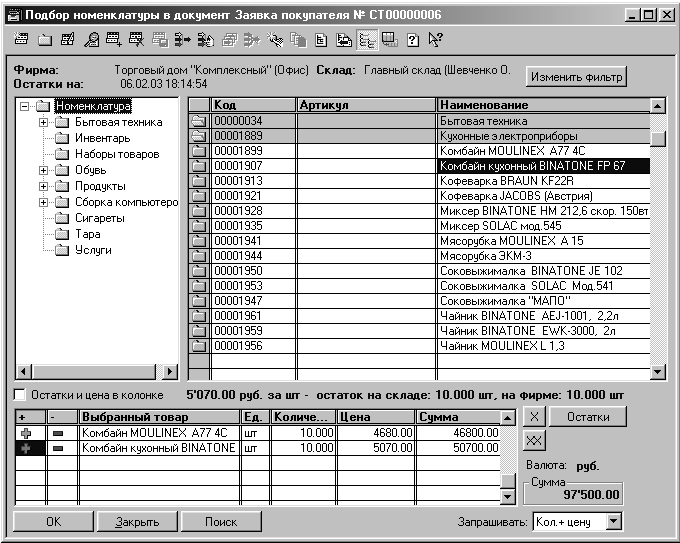Click the move-to-group icon with black arrow
680x543 pixels.
click(x=183, y=40)
